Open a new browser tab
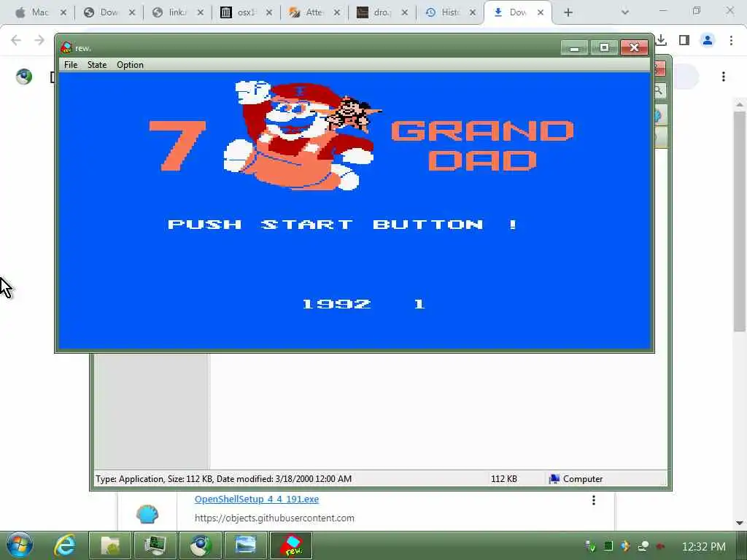747x560 pixels. [x=568, y=12]
